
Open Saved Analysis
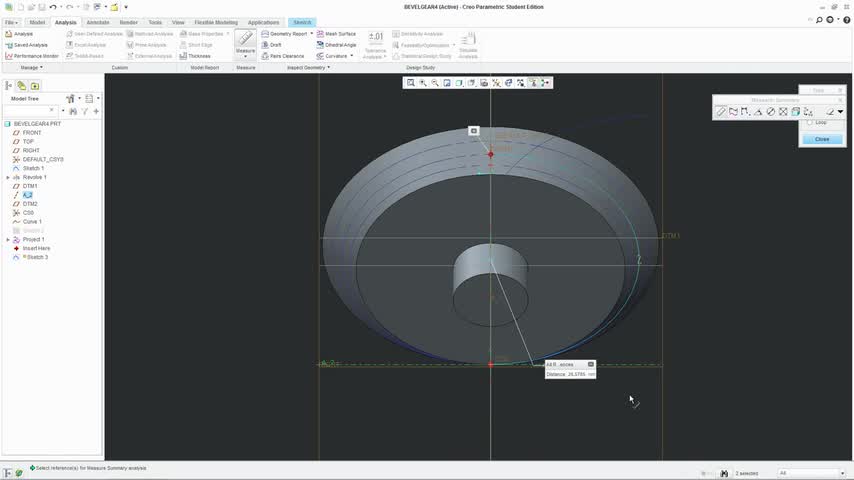click(x=26, y=45)
